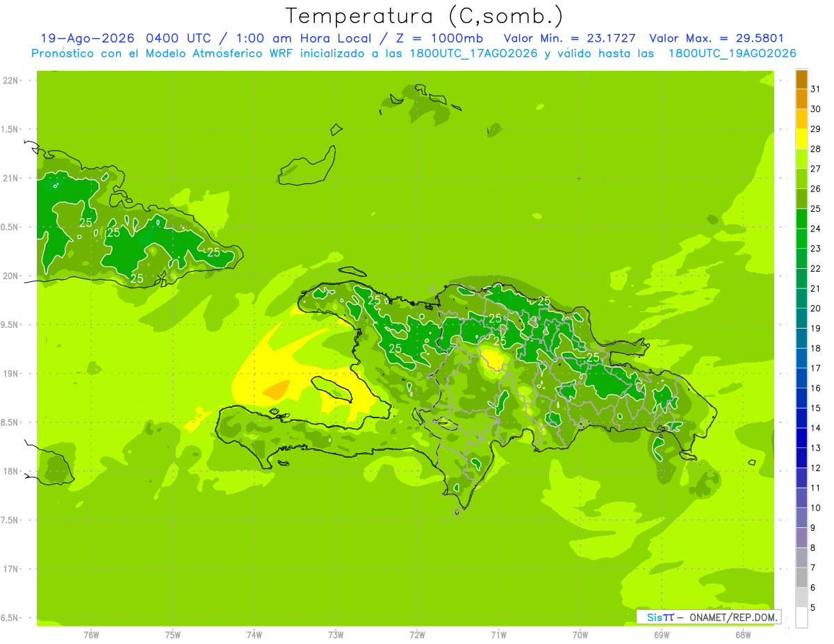Click the legend value 29

(815, 129)
